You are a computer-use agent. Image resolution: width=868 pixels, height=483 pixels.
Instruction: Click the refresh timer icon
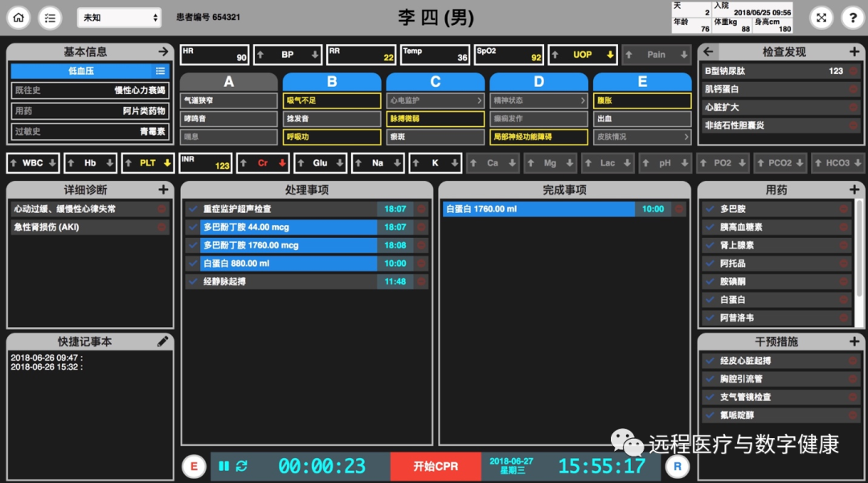(241, 466)
